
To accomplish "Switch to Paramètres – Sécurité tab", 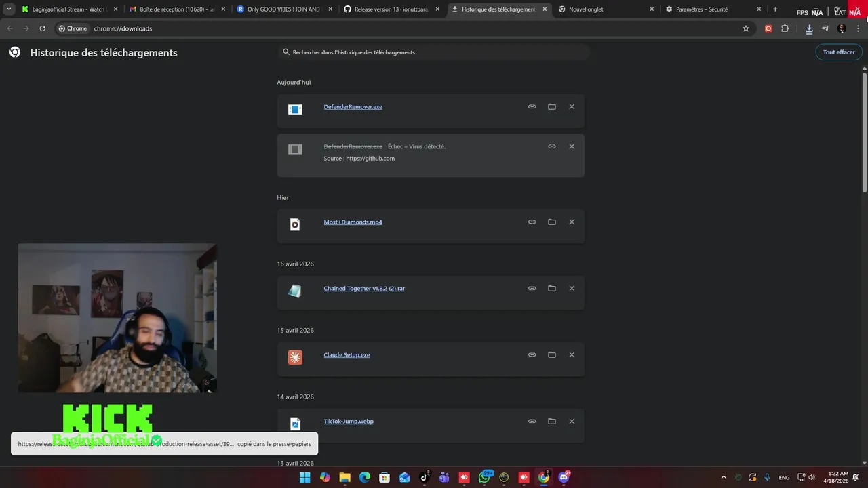I will 713,9.
